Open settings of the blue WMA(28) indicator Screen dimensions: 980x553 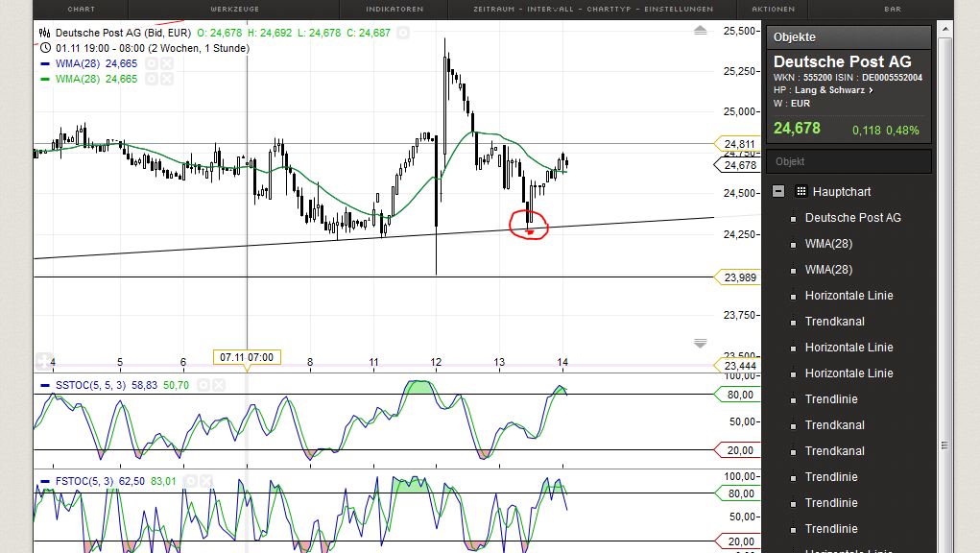(x=152, y=63)
